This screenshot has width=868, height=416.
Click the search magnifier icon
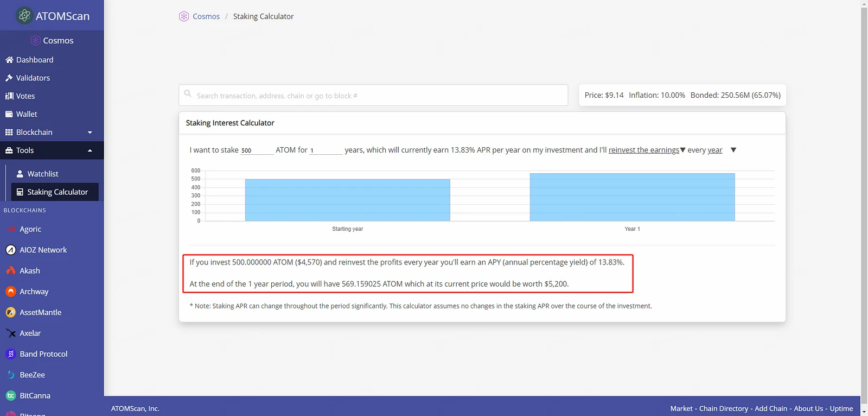[x=188, y=93]
